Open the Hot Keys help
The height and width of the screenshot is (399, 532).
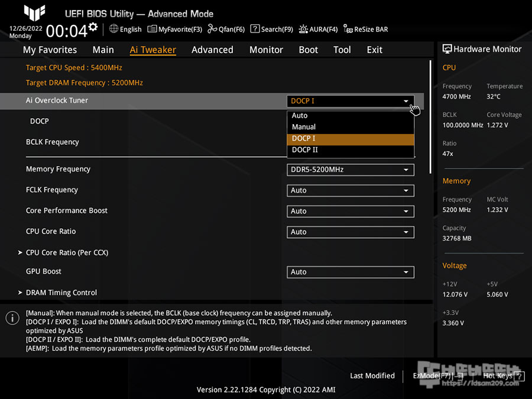coord(504,376)
